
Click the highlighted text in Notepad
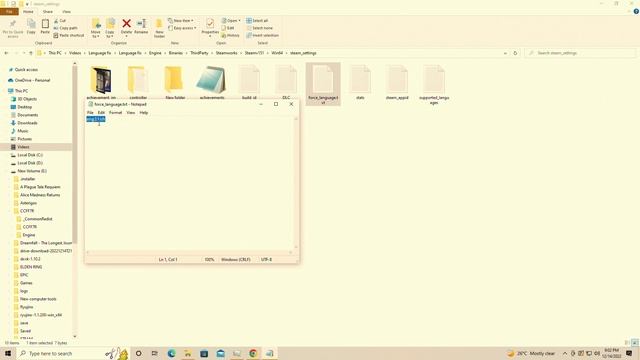96,119
